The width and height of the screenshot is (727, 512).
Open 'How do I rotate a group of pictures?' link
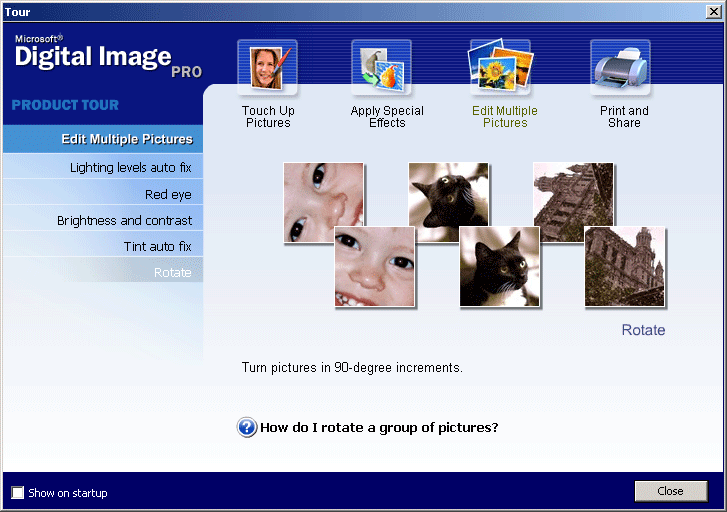click(x=379, y=427)
